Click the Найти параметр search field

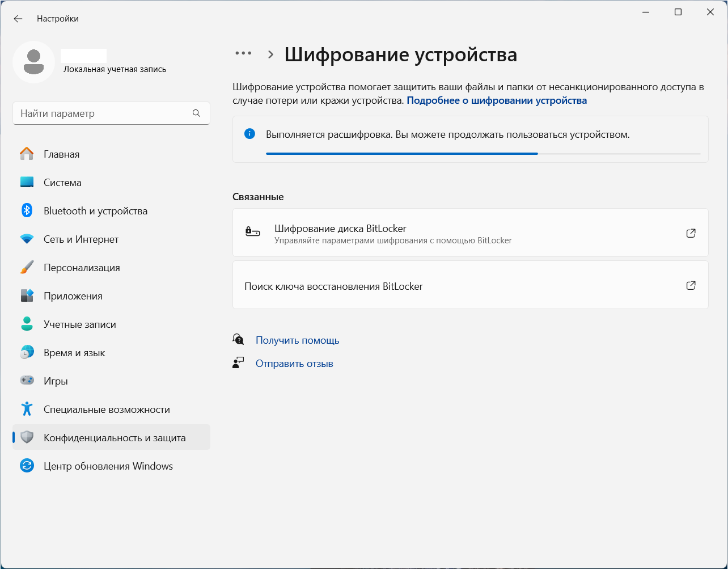(x=102, y=113)
